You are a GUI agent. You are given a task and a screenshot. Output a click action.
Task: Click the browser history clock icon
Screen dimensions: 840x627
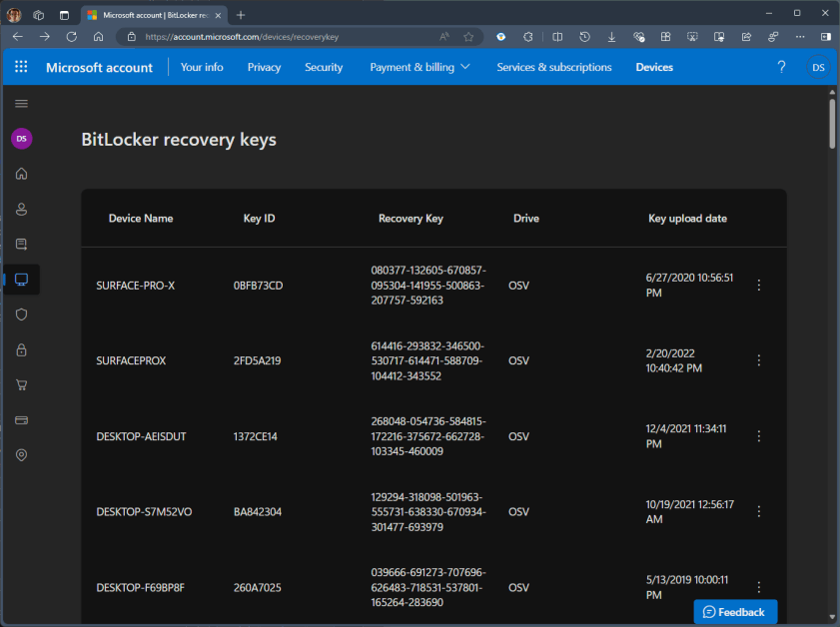[584, 36]
